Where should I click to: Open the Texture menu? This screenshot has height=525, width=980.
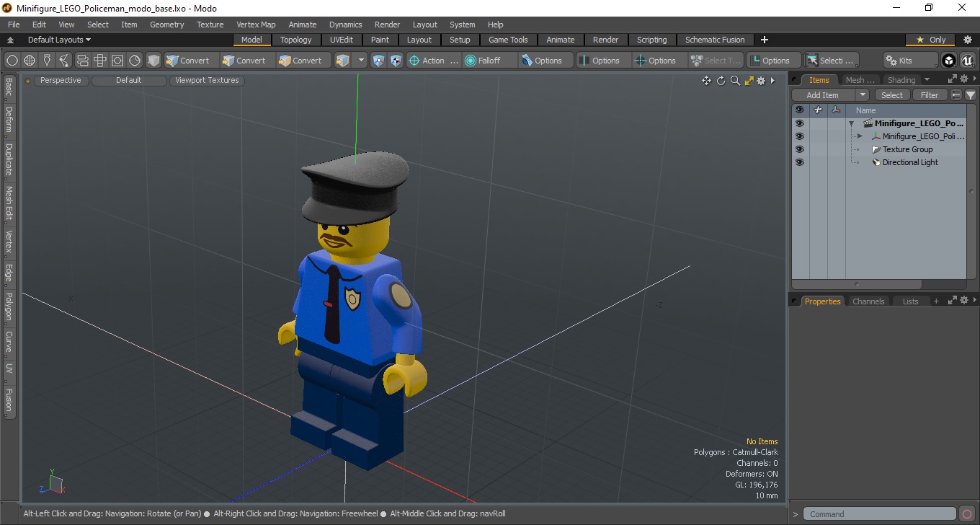[210, 25]
